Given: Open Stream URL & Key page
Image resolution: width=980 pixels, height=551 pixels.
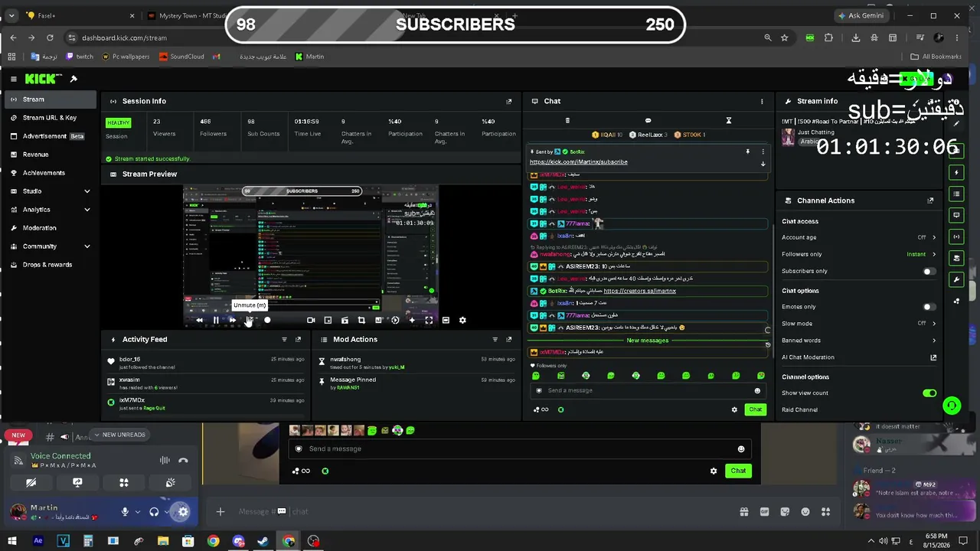Looking at the screenshot, I should (49, 118).
